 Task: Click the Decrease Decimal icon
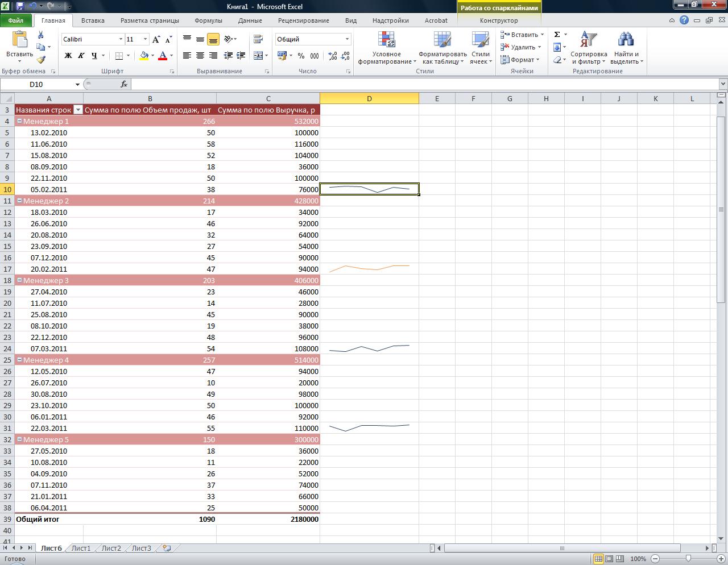click(346, 56)
